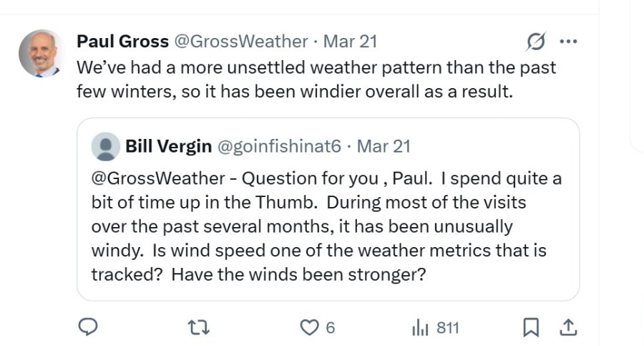Click the reply speech bubble icon

point(87,327)
